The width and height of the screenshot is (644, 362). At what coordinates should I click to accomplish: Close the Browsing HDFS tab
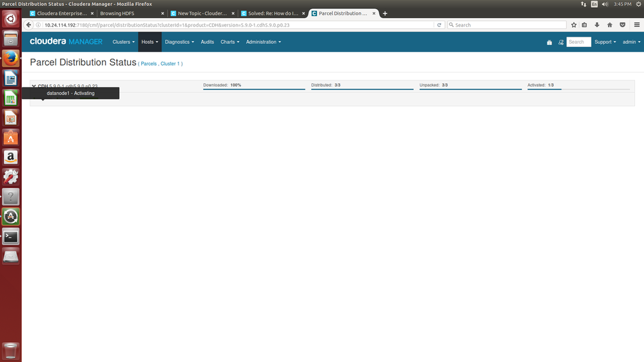[x=162, y=14]
